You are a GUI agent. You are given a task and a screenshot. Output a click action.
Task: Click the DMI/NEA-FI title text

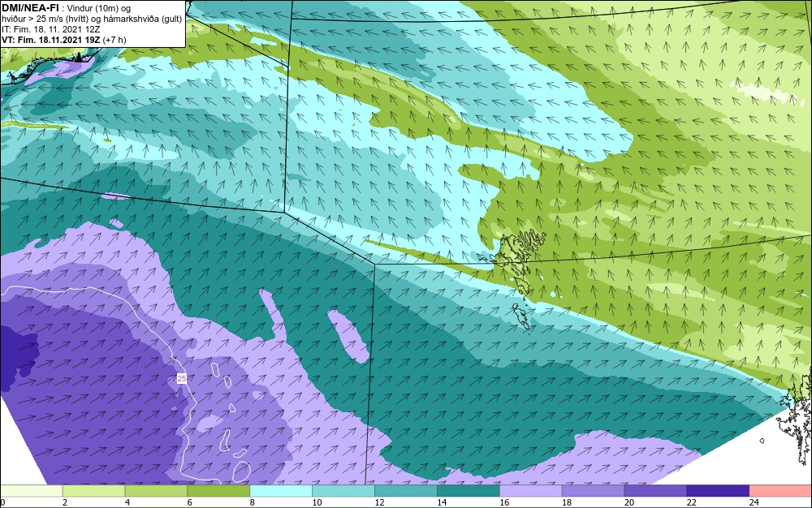pyautogui.click(x=30, y=8)
